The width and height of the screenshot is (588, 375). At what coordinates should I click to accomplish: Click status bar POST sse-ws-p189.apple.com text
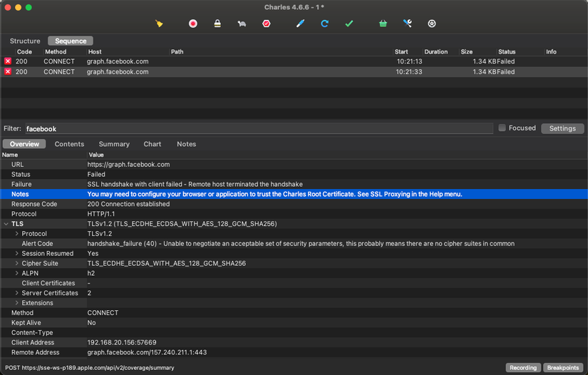click(x=90, y=368)
